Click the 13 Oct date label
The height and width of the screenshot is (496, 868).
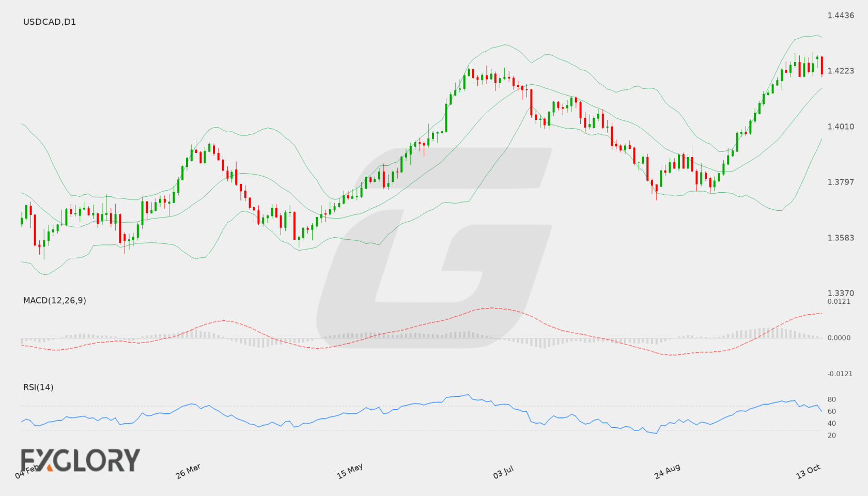click(x=808, y=471)
